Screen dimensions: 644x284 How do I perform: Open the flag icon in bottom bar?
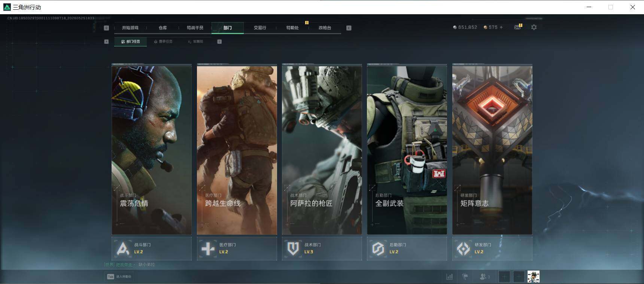point(465,277)
